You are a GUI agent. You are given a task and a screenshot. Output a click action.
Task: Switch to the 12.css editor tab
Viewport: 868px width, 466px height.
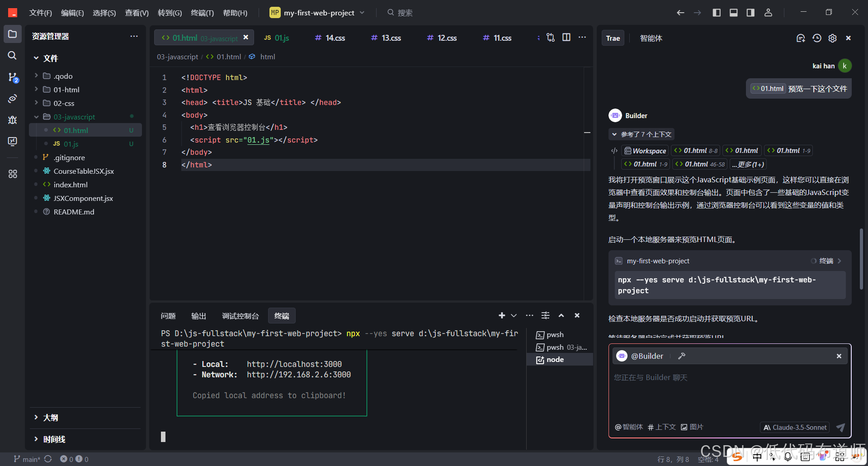(442, 38)
